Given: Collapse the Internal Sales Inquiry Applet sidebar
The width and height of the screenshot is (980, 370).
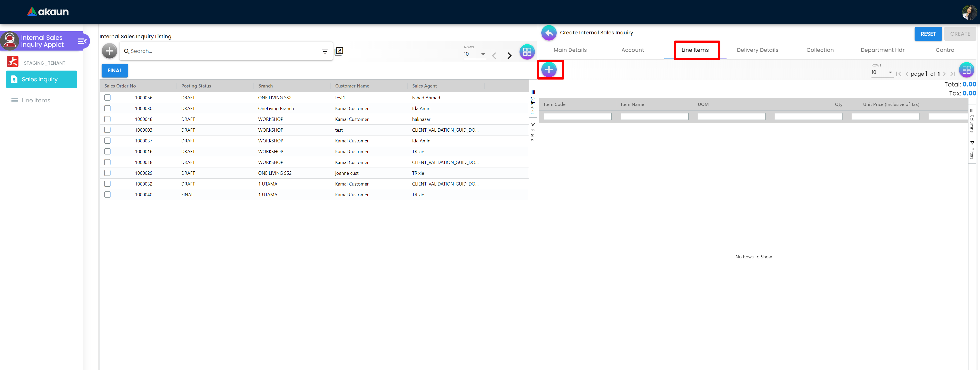Looking at the screenshot, I should 82,41.
